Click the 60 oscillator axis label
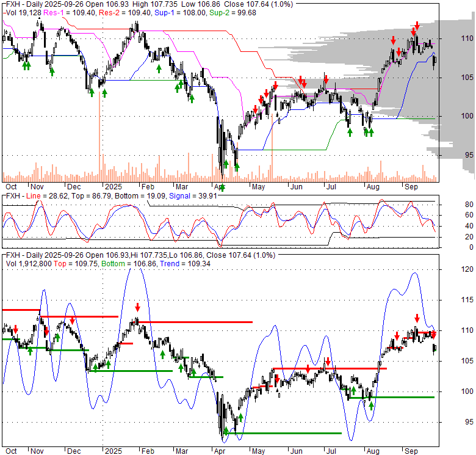The width and height of the screenshot is (476, 455). (x=469, y=215)
